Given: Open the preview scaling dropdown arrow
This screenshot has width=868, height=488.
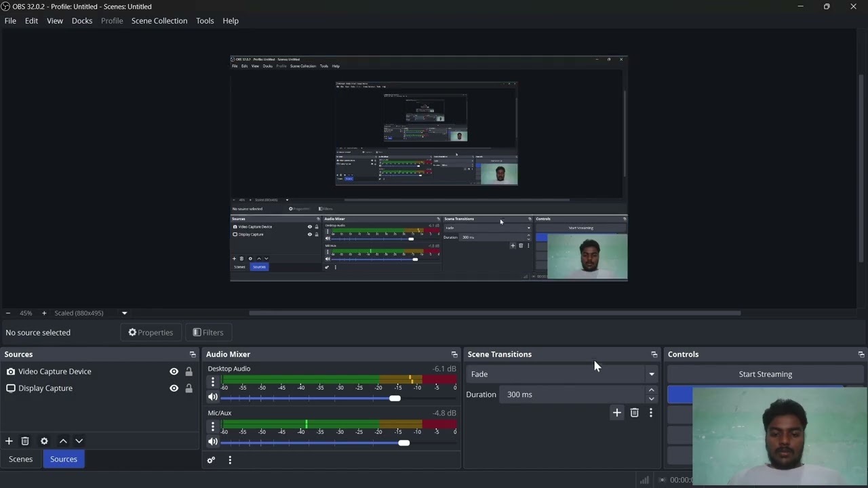Looking at the screenshot, I should [124, 313].
